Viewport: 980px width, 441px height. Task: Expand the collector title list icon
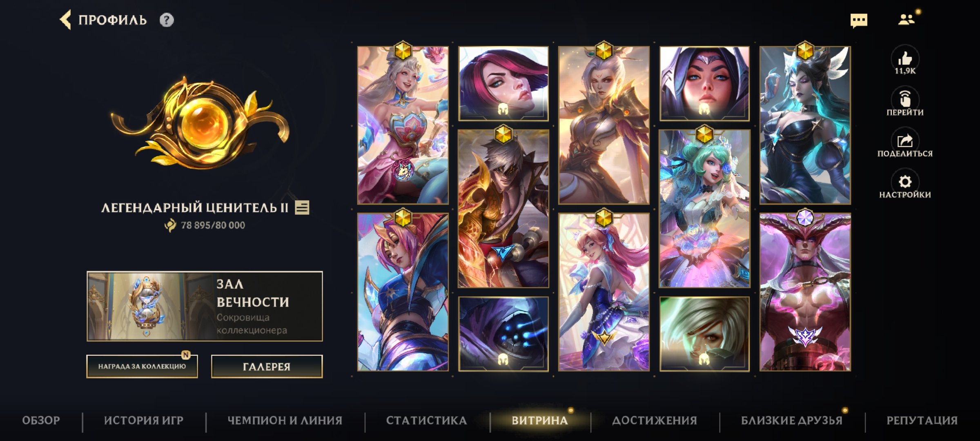(302, 207)
